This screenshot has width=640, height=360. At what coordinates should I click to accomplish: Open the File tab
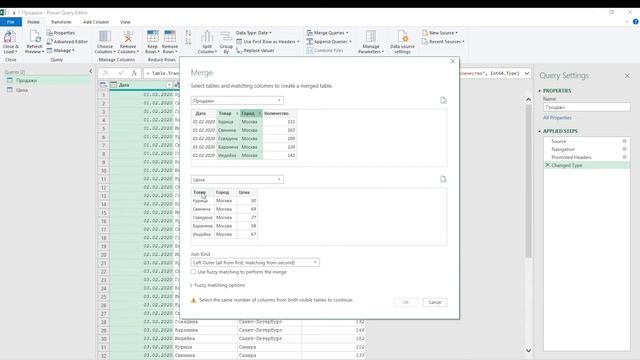click(x=11, y=22)
